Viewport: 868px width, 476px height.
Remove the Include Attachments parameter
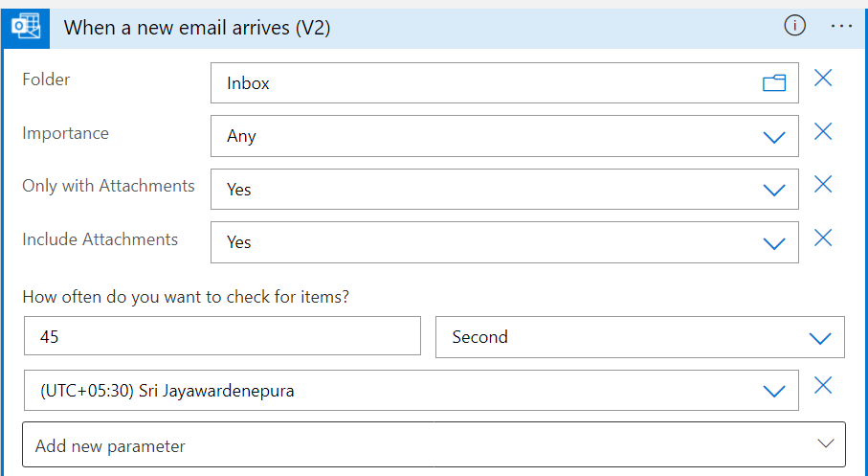(x=823, y=238)
